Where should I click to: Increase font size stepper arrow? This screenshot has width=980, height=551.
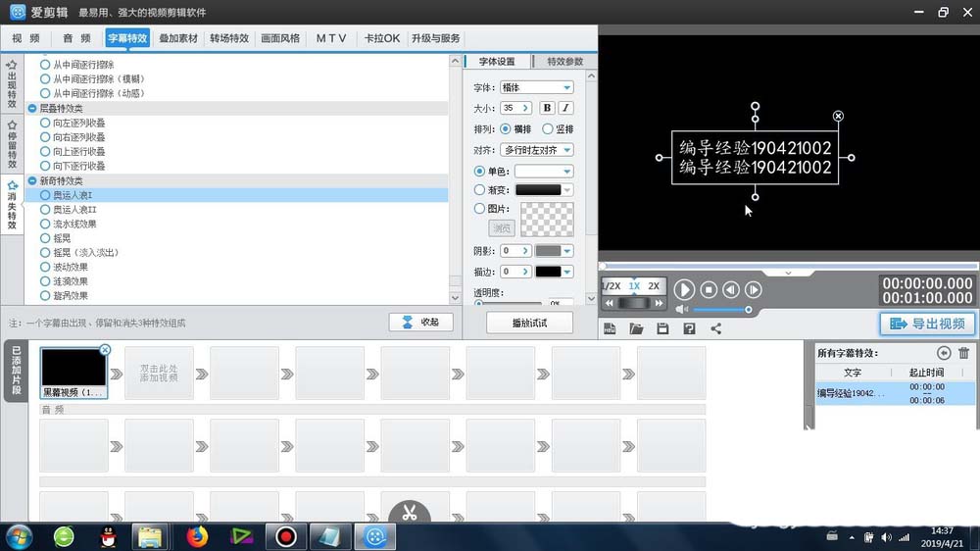click(525, 108)
